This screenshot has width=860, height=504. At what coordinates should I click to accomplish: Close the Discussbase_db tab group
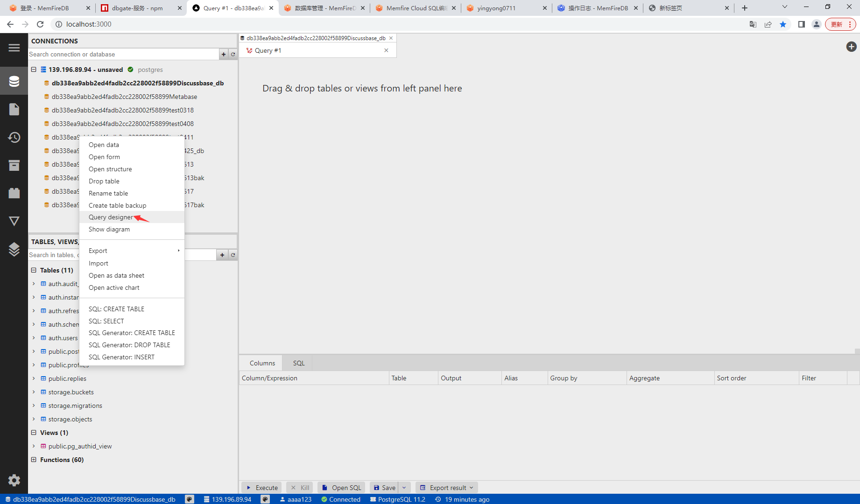[x=391, y=38]
